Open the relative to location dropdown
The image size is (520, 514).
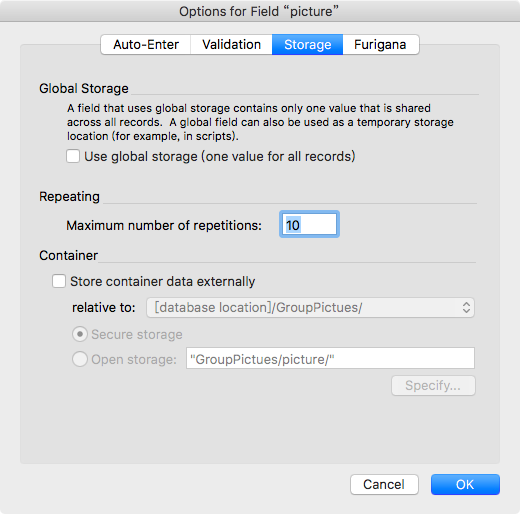(x=310, y=307)
